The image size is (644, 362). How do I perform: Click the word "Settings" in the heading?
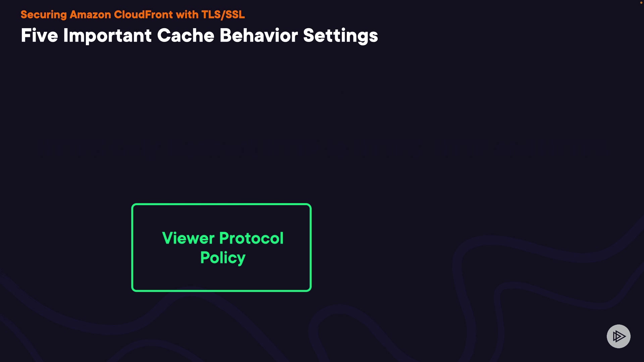pos(340,36)
